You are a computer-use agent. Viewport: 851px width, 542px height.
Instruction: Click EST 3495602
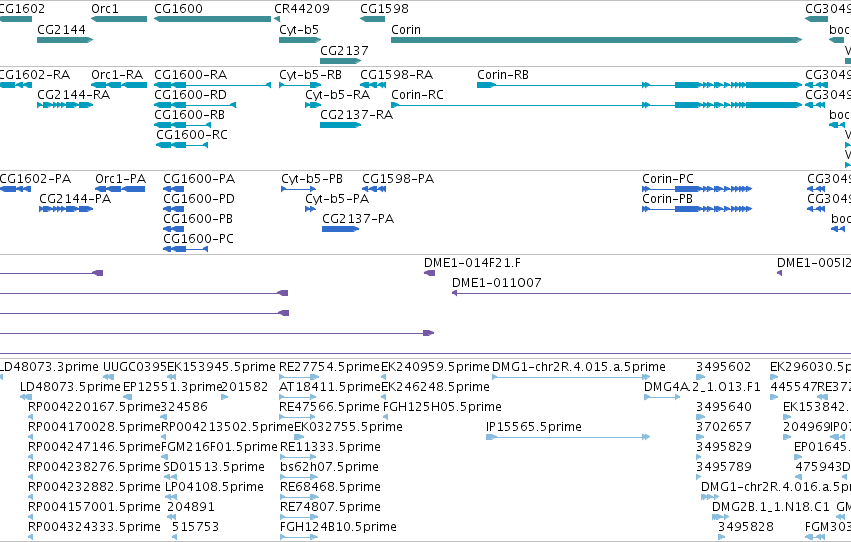click(723, 367)
